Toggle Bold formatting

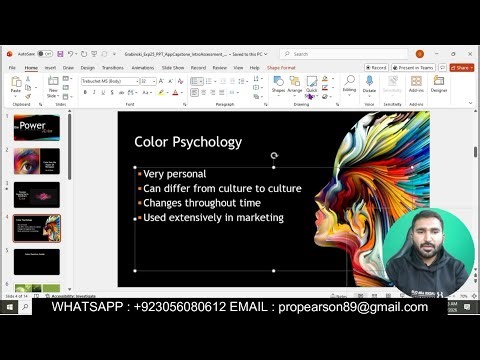click(x=85, y=92)
